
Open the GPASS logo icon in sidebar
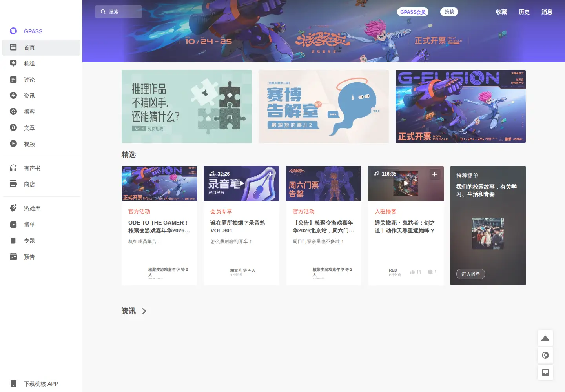[x=13, y=31]
